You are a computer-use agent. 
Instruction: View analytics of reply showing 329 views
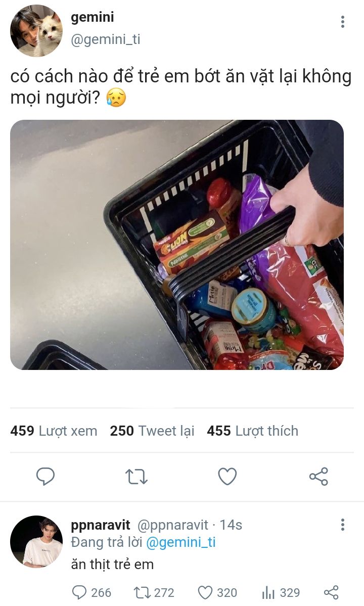point(281,592)
